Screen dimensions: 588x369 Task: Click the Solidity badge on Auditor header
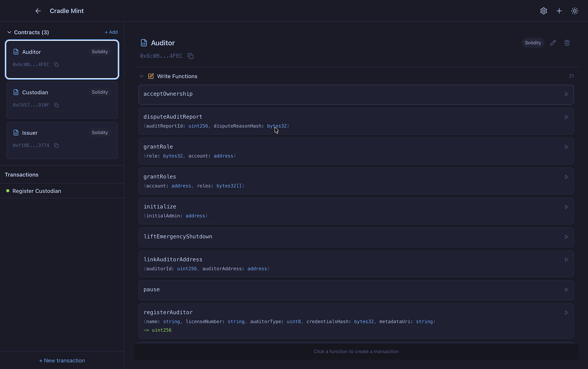pyautogui.click(x=533, y=43)
